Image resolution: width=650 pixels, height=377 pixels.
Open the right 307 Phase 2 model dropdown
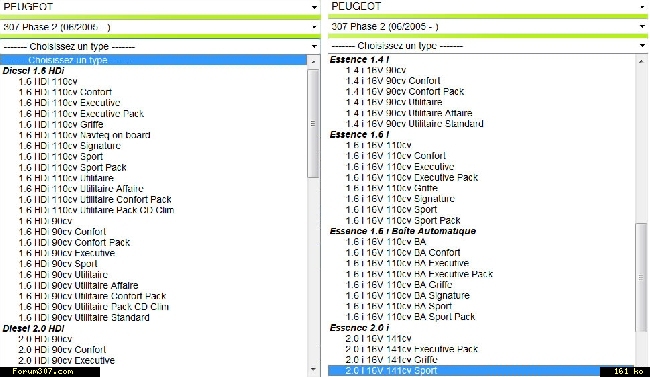pos(489,27)
